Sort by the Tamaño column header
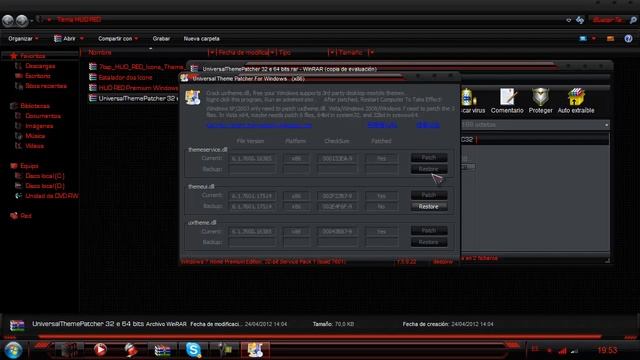The image size is (640, 360). [x=350, y=52]
